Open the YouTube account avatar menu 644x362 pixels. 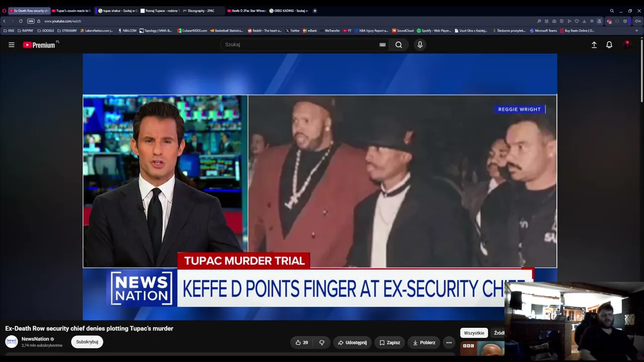pos(626,44)
